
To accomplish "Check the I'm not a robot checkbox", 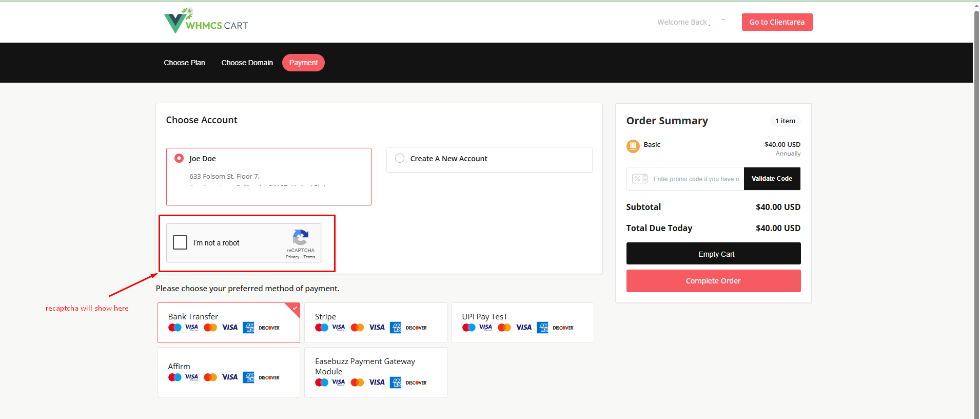I will point(180,242).
